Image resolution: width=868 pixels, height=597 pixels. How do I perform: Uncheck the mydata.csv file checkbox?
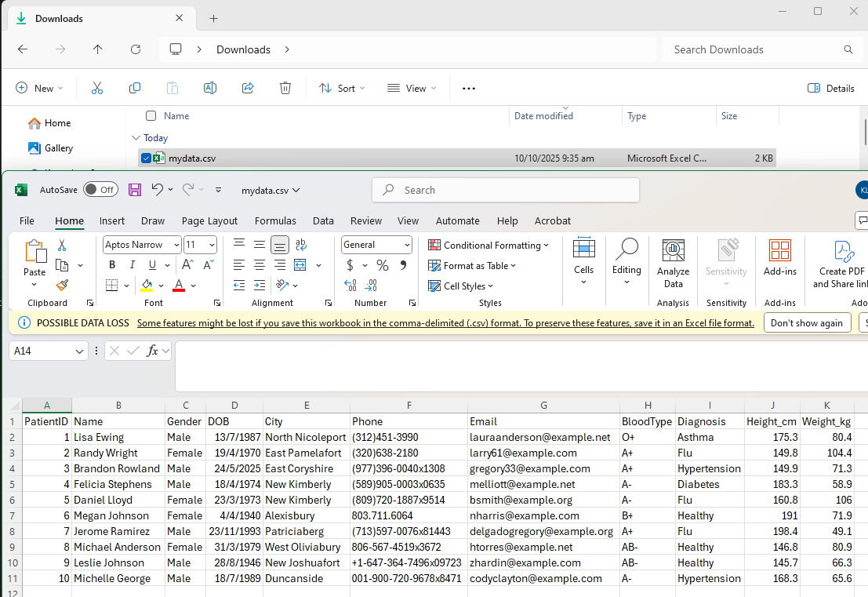[x=146, y=158]
